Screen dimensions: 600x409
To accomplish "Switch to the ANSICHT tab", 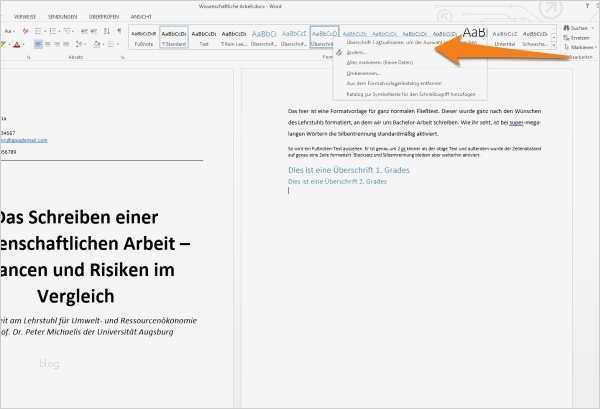I will [141, 17].
